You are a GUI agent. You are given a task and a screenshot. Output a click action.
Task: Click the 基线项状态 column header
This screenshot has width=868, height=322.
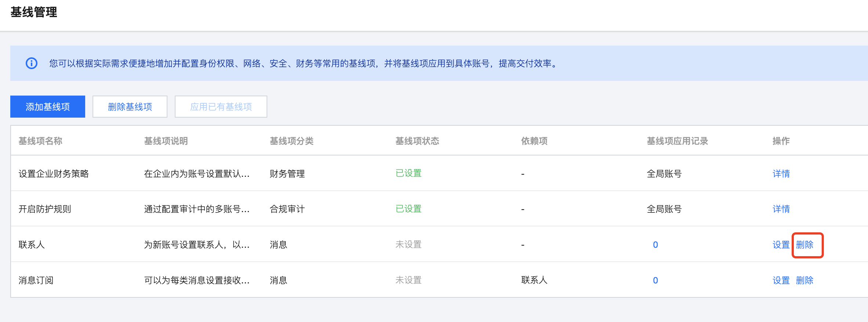click(x=417, y=141)
